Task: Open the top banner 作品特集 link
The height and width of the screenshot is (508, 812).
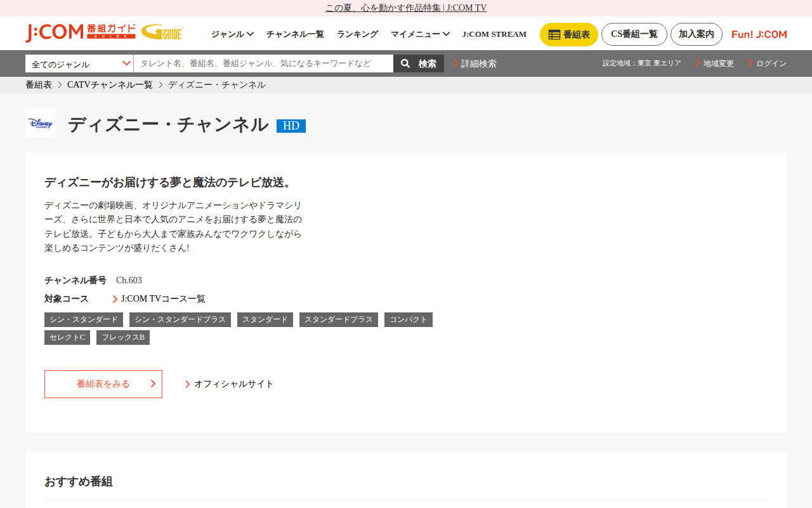Action: point(406,8)
